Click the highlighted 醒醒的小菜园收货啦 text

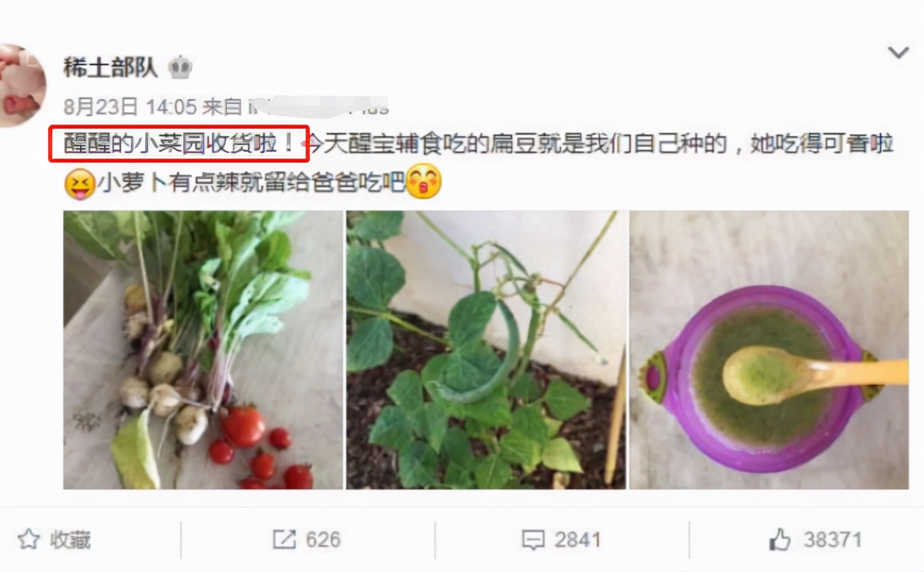point(178,144)
